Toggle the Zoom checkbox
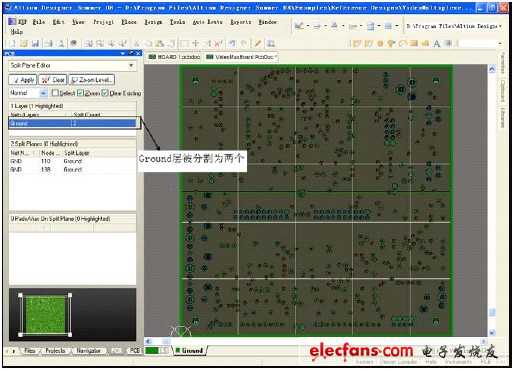 (x=80, y=93)
